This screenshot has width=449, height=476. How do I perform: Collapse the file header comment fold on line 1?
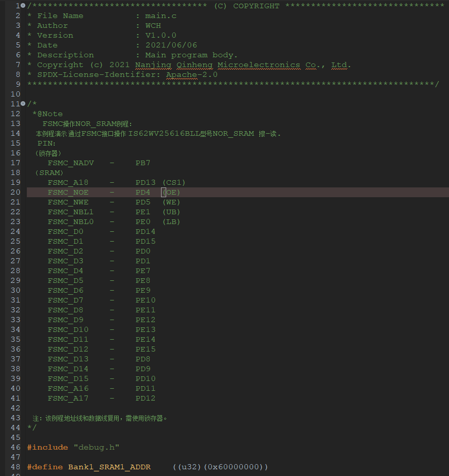(23, 6)
